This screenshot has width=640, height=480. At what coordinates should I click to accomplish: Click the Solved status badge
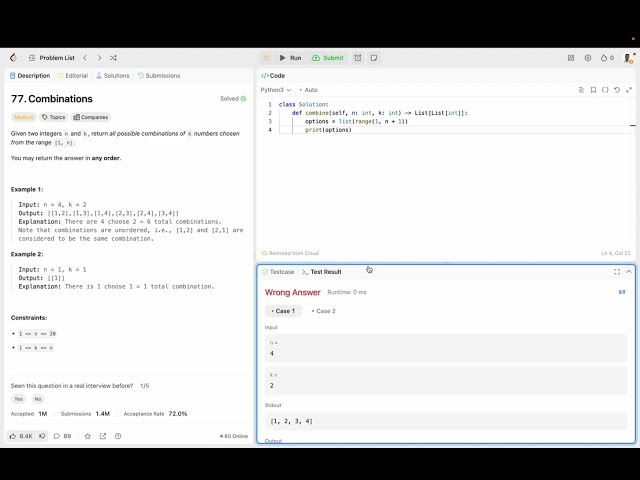(233, 99)
